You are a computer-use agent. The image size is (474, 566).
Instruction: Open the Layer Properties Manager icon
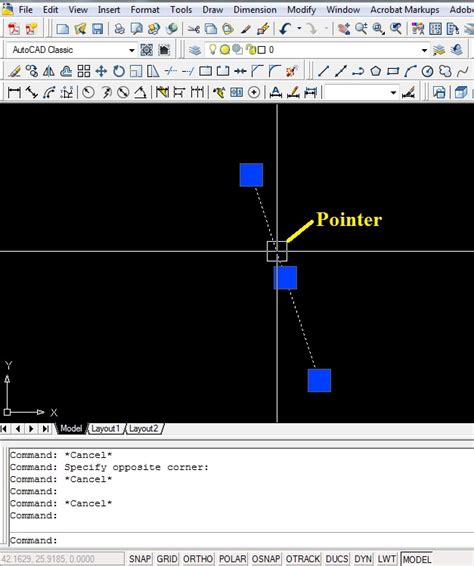195,50
